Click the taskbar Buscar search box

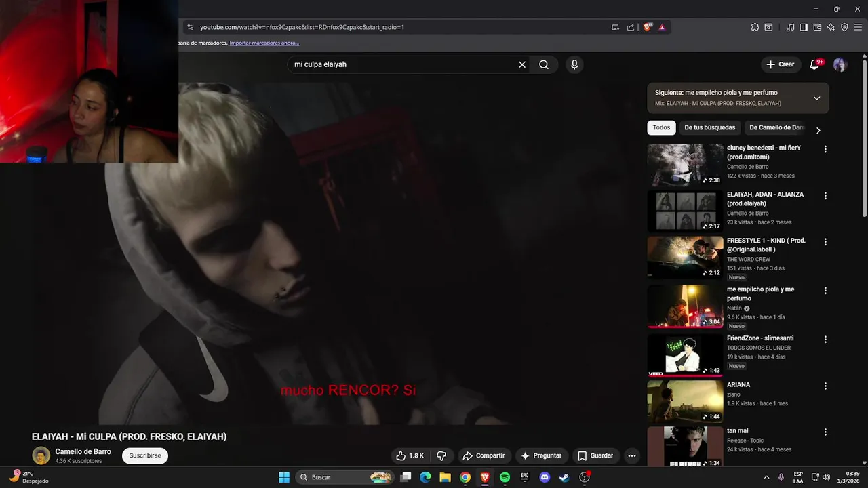344,477
